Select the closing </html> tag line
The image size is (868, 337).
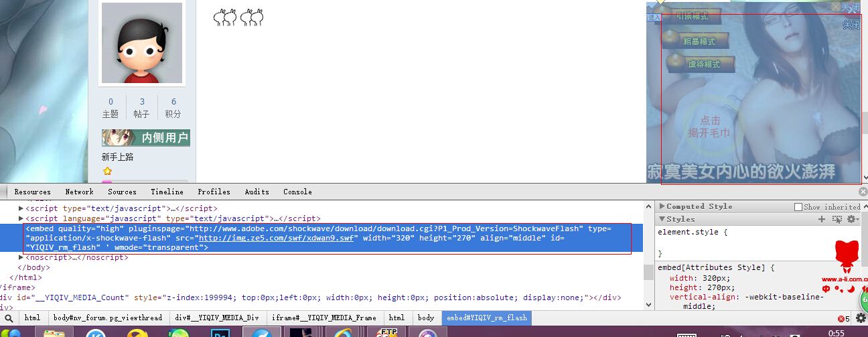click(25, 277)
